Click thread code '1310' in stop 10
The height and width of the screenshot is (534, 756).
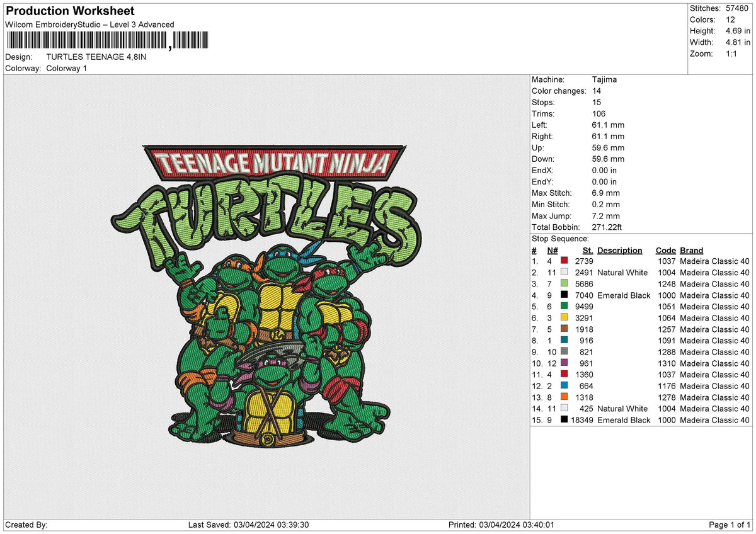coord(667,363)
